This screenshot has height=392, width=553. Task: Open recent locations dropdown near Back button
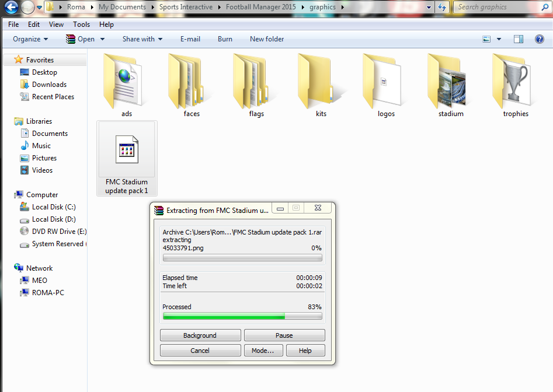coord(39,7)
